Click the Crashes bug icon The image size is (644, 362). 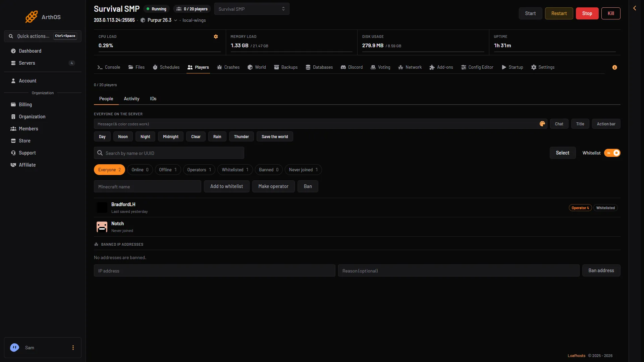[x=219, y=67]
